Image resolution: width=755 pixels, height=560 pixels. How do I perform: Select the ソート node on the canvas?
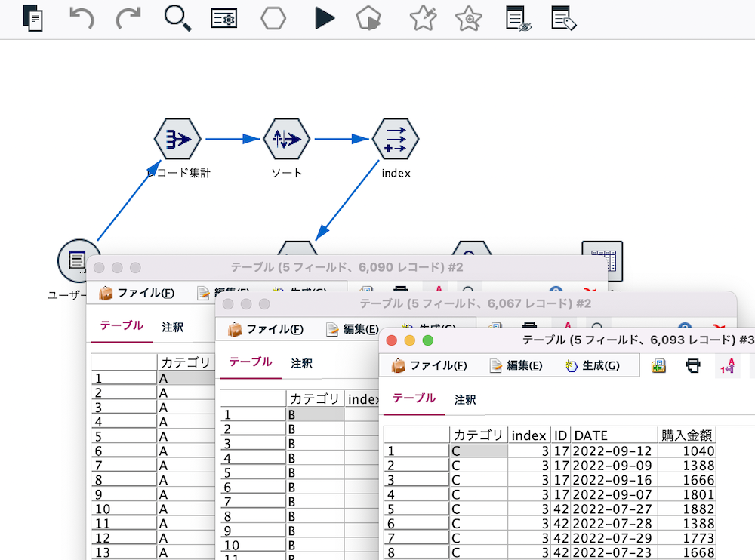pos(286,139)
